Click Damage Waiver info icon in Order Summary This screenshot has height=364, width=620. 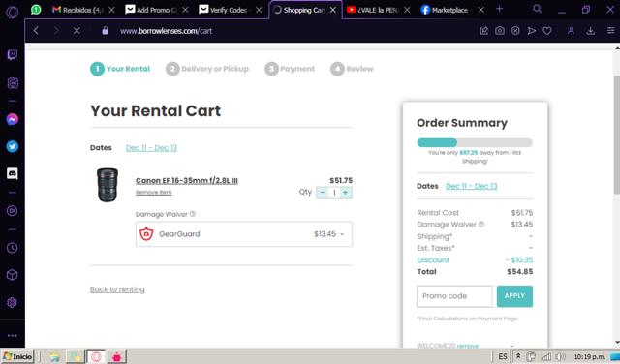coord(481,224)
